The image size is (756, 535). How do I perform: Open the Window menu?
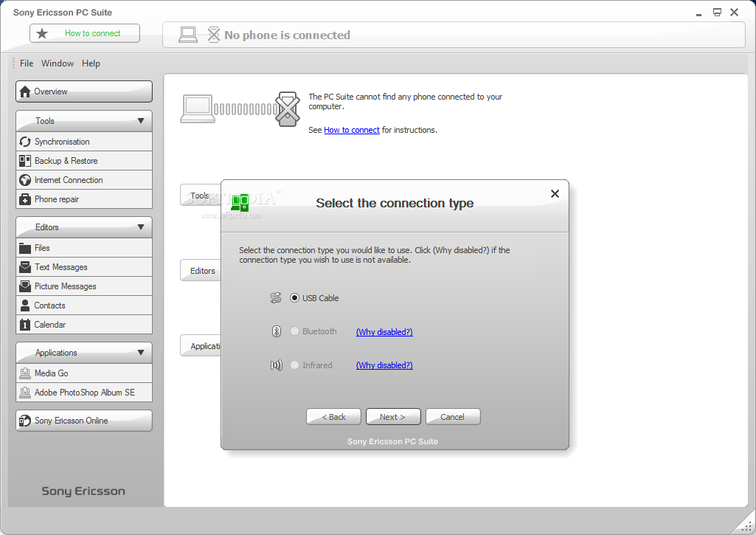click(x=58, y=63)
